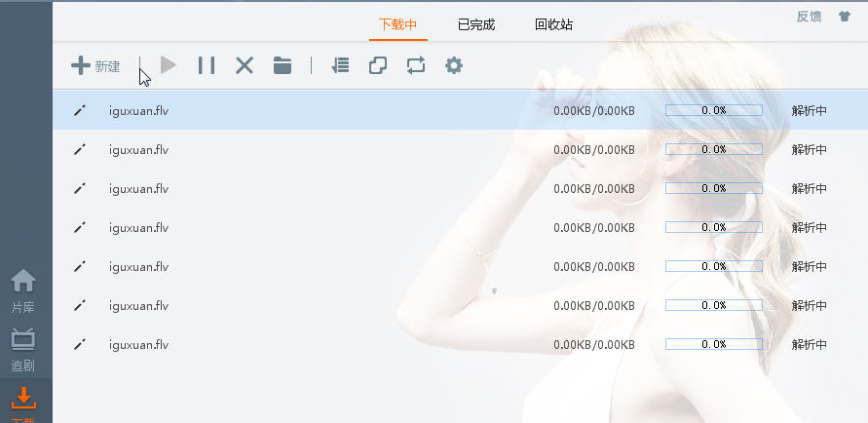Viewport: 868px width, 423px height.
Task: Open download section in sidebar
Action: click(23, 404)
